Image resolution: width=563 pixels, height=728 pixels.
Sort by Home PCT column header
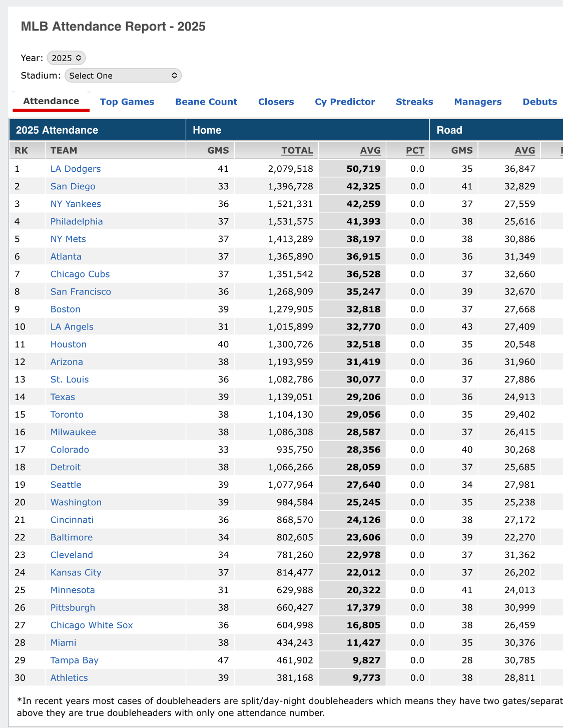tap(415, 150)
